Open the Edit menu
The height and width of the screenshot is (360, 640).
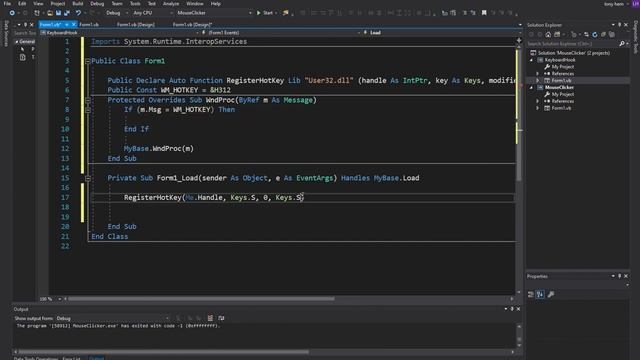[x=22, y=4]
